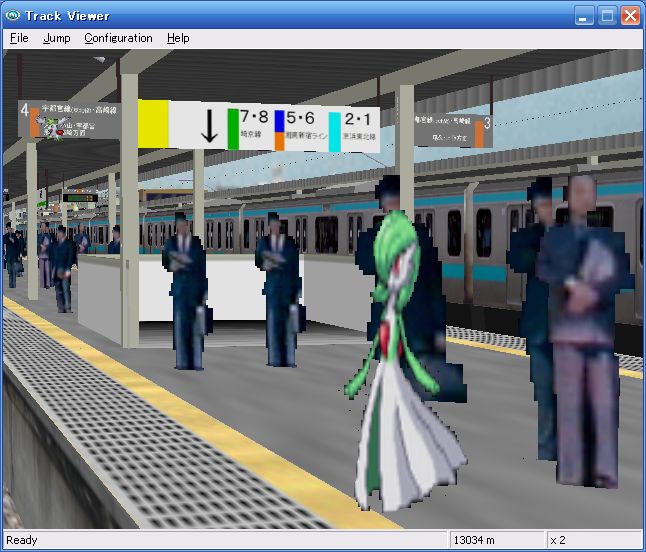Screen dimensions: 646x552
Task: Minimize the Track Viewer window
Action: coord(584,16)
